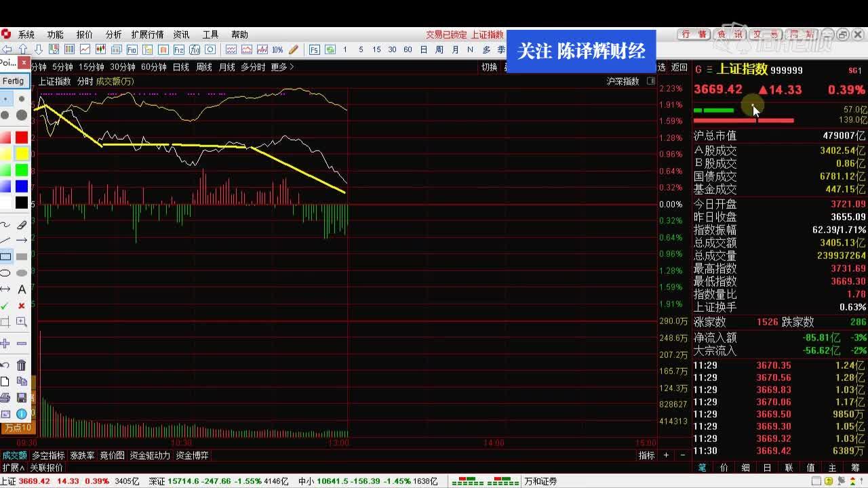Click the 资讯 top-right button
The width and height of the screenshot is (868, 488).
pos(730,35)
